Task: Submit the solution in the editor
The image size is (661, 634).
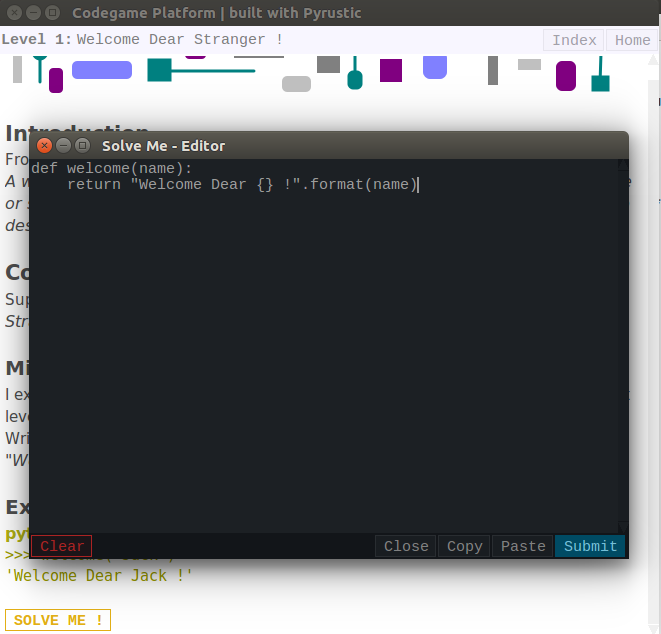Action: [590, 546]
